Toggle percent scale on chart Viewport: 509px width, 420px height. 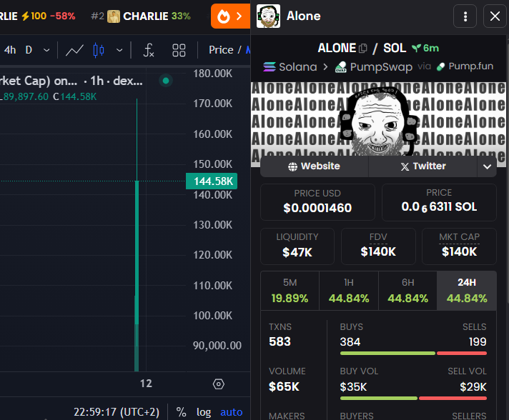coord(181,412)
